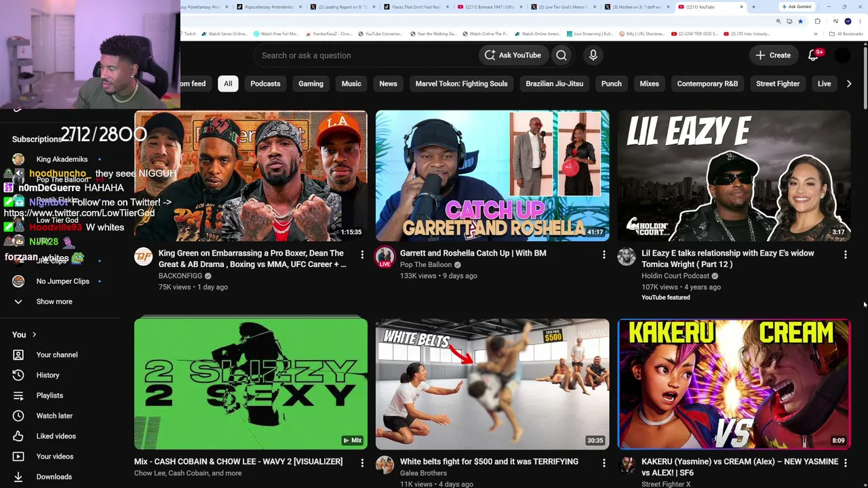The width and height of the screenshot is (868, 488).
Task: Select the Brazilian Jiu-Jitsu chip
Action: (554, 84)
